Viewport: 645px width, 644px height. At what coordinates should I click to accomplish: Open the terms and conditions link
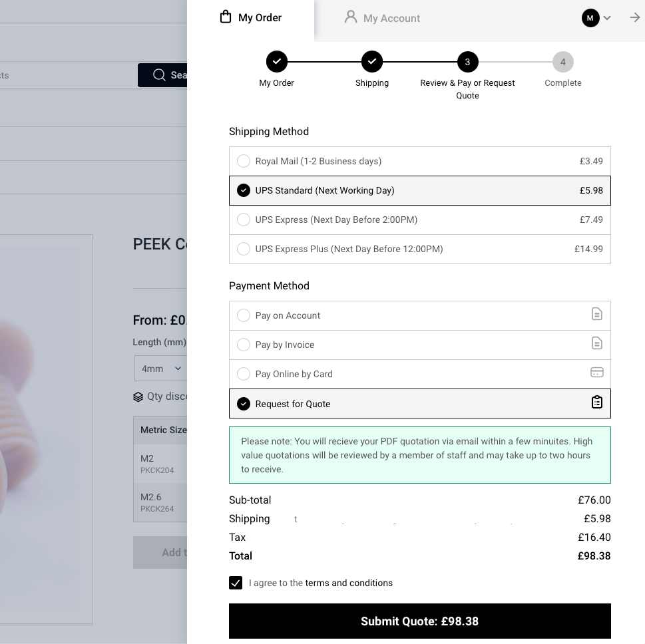click(349, 583)
